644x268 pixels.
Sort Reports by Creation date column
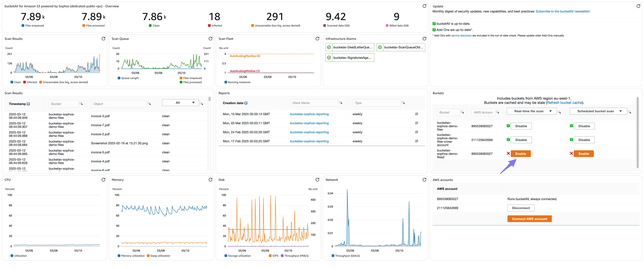click(x=235, y=103)
